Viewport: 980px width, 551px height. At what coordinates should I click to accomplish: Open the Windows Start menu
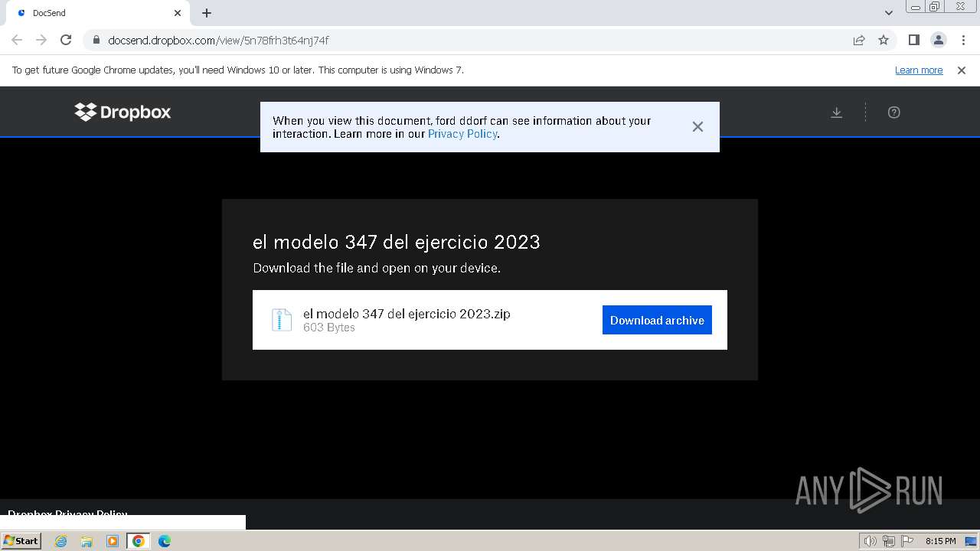(x=21, y=541)
